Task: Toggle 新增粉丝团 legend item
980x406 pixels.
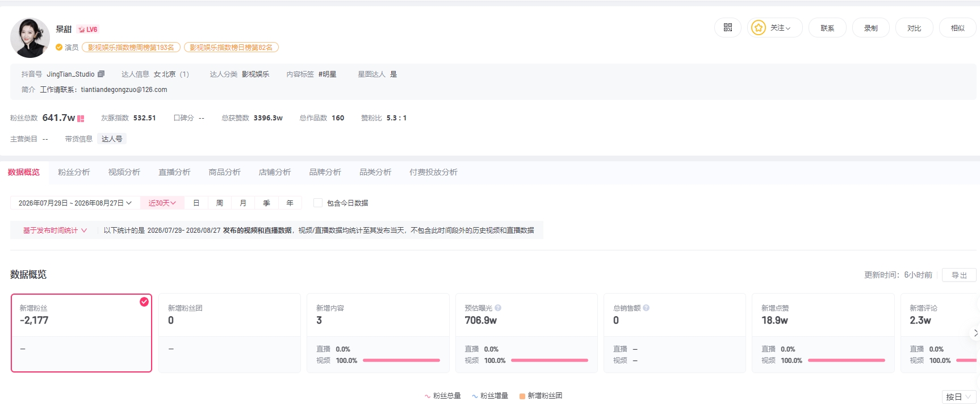Action: tap(541, 396)
